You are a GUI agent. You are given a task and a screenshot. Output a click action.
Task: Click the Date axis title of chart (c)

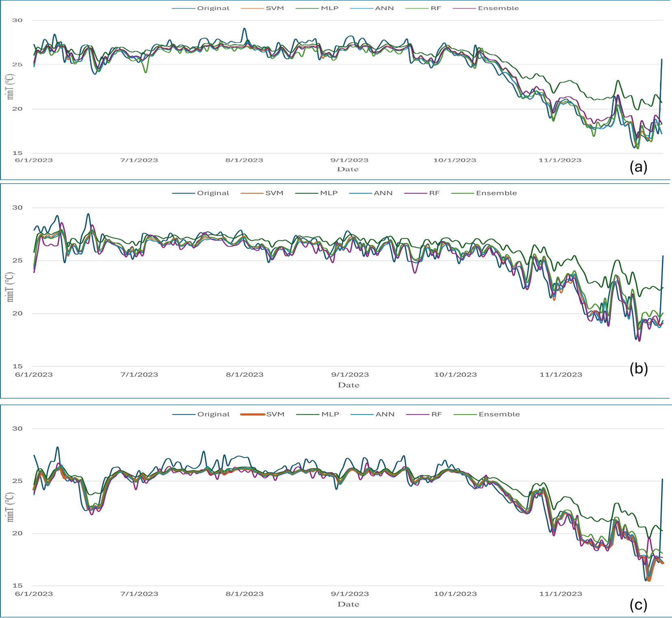click(x=349, y=604)
